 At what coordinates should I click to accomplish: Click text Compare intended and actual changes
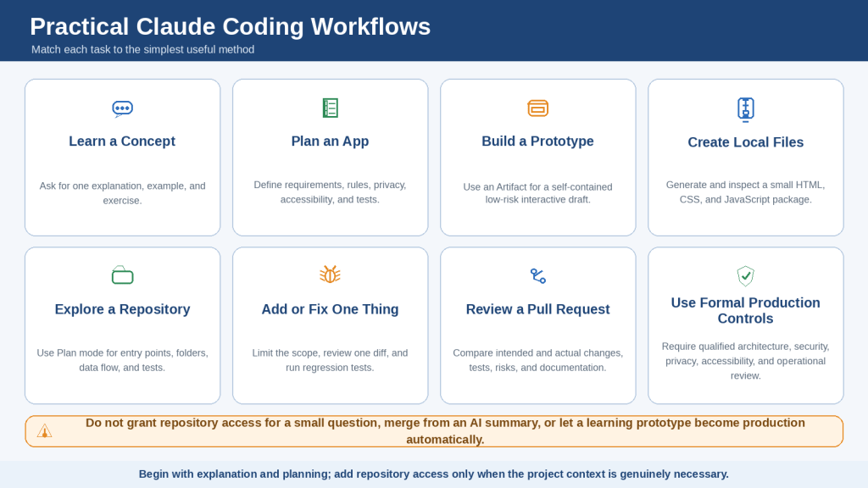[x=537, y=360]
